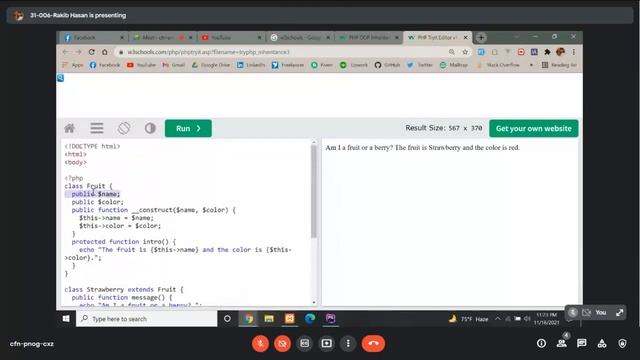Click the class Strawberry extends Fruit line
The height and width of the screenshot is (360, 640).
(124, 289)
